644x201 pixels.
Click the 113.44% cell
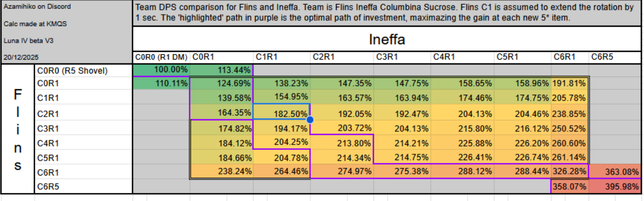222,70
